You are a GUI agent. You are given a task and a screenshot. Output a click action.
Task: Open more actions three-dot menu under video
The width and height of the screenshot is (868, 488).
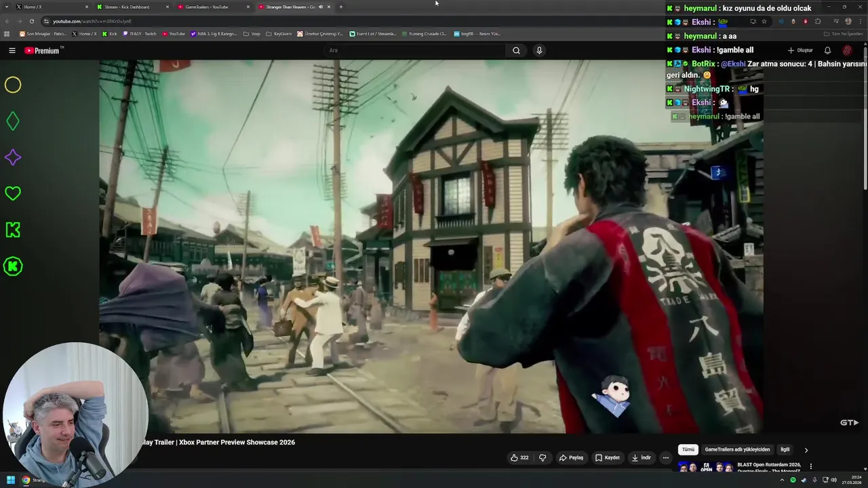coord(665,457)
